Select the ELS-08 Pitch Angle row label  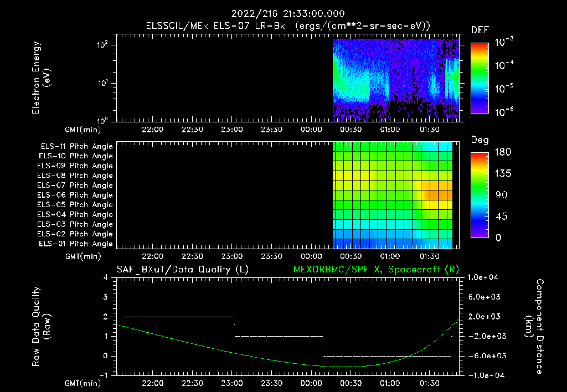pos(75,176)
